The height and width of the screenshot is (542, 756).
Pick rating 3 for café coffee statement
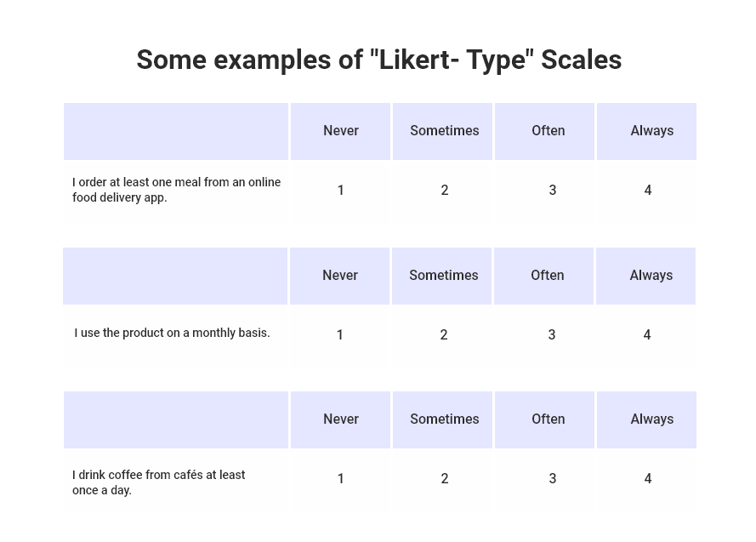[x=552, y=479]
